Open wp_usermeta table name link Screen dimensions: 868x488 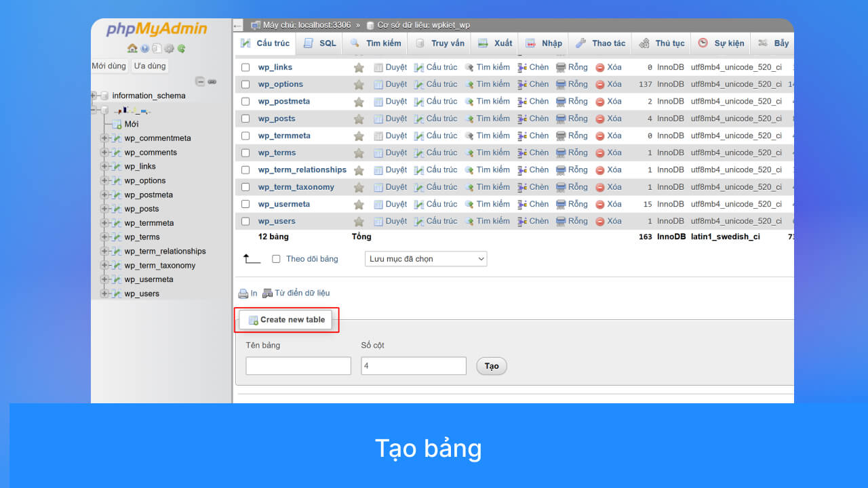[284, 204]
